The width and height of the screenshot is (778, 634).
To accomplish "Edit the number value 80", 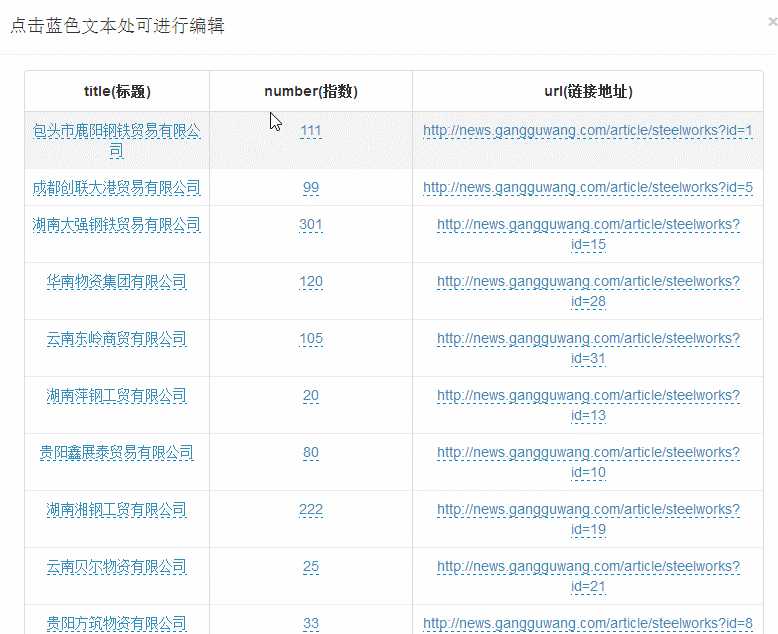I will [311, 453].
